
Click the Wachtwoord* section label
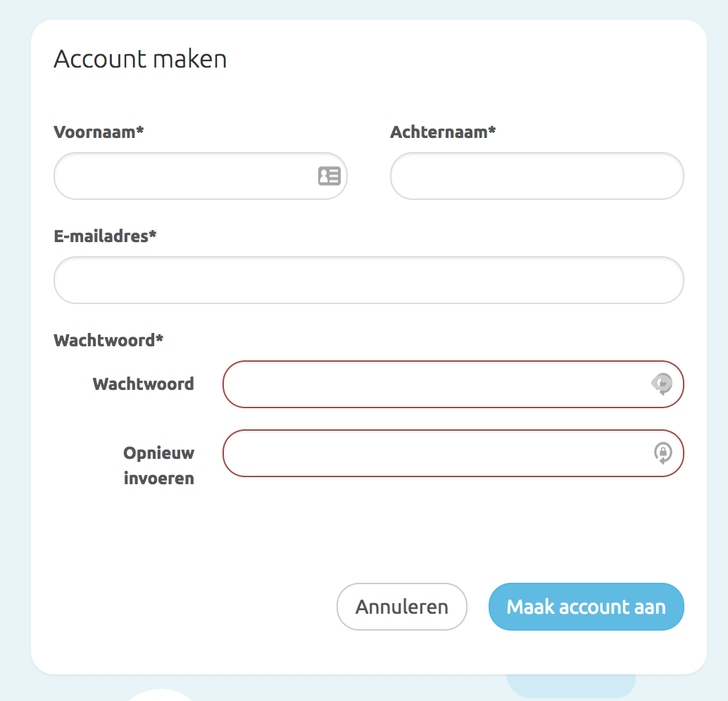point(108,340)
